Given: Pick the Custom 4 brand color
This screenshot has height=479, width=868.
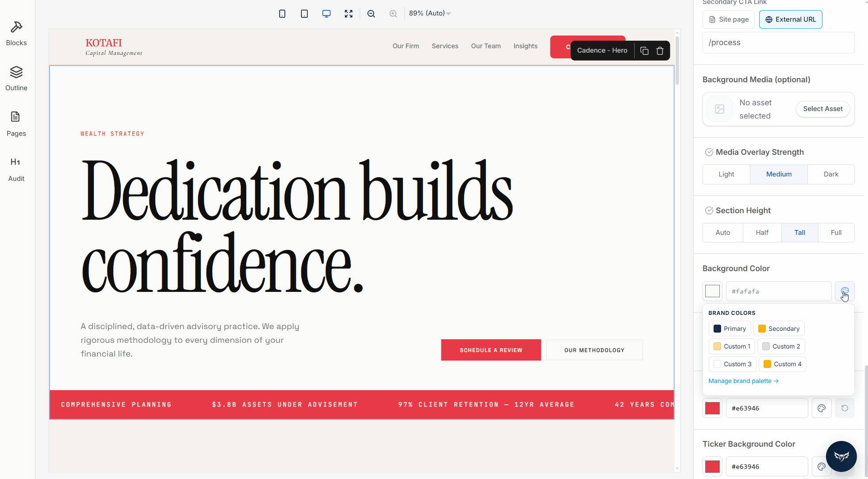Looking at the screenshot, I should [x=783, y=364].
